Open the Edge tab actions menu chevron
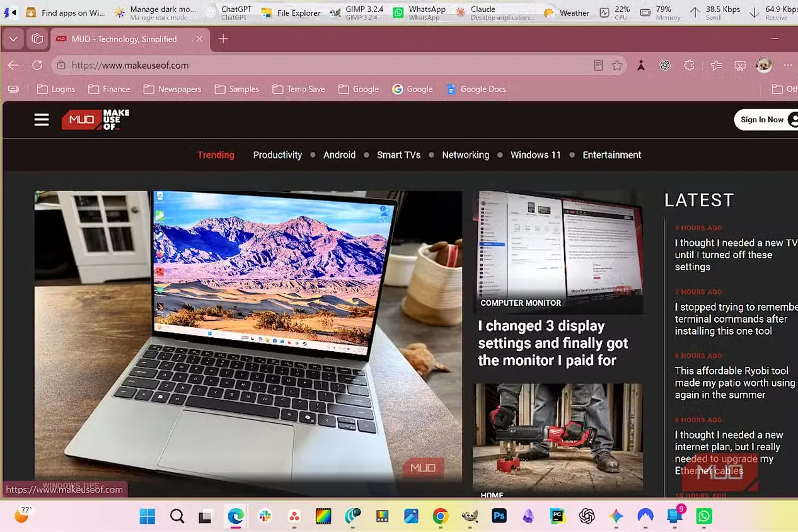Viewport: 798px width, 532px height. [13, 38]
